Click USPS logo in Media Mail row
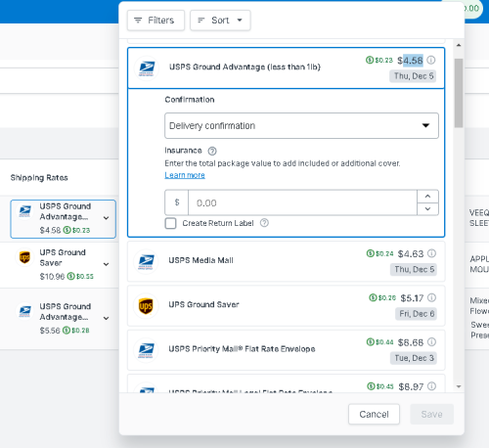The image size is (489, 448). tap(146, 261)
